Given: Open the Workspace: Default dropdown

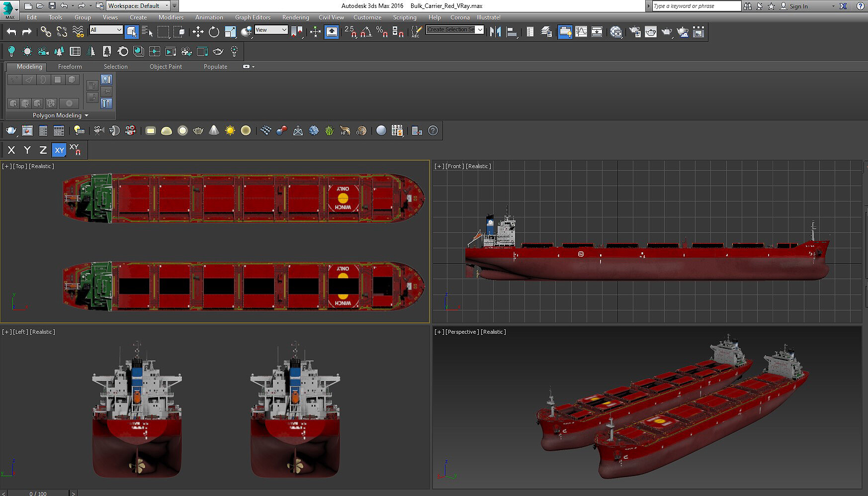Looking at the screenshot, I should [138, 6].
